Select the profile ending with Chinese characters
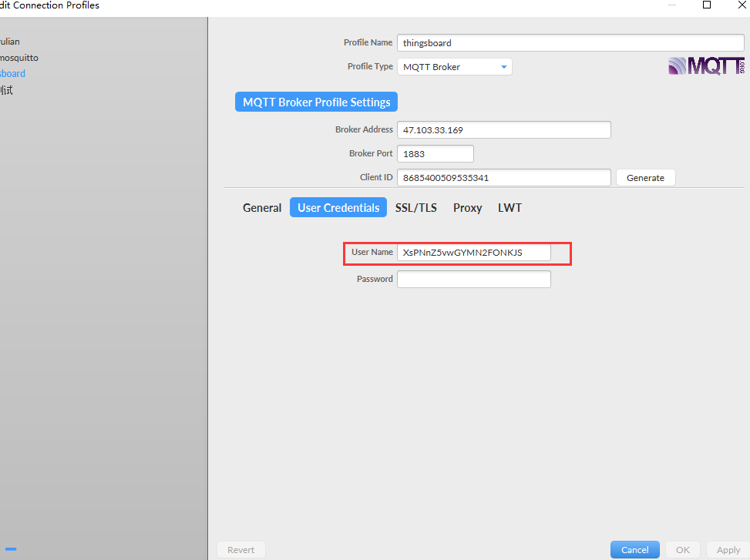The height and width of the screenshot is (560, 750). 7,90
